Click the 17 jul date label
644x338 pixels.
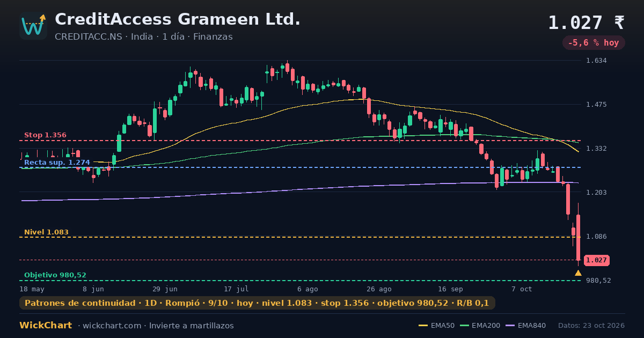(x=236, y=289)
